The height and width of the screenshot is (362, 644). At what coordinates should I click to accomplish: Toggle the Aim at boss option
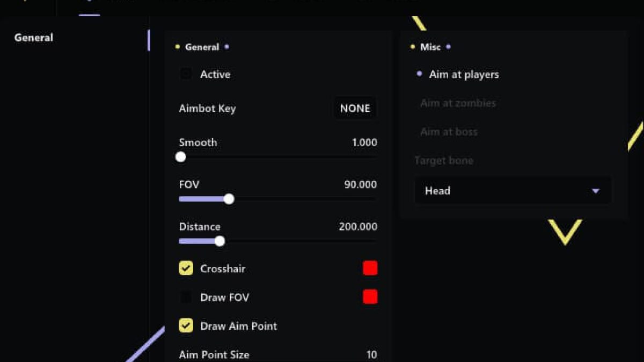pyautogui.click(x=449, y=132)
